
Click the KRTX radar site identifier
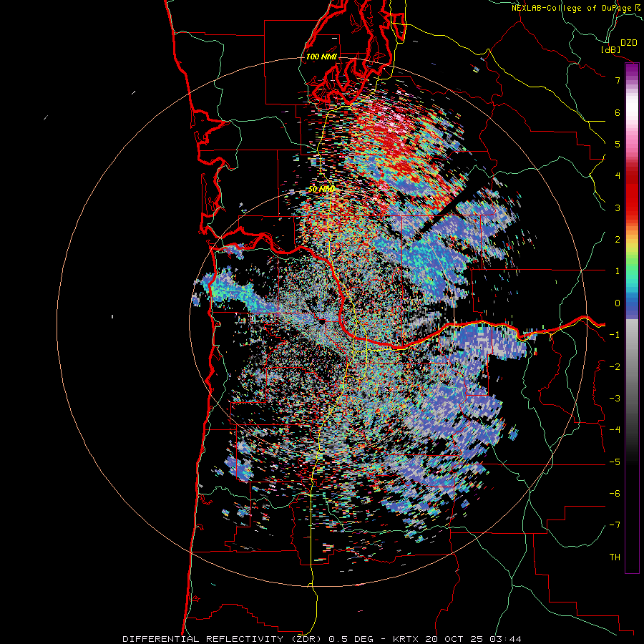406,639
